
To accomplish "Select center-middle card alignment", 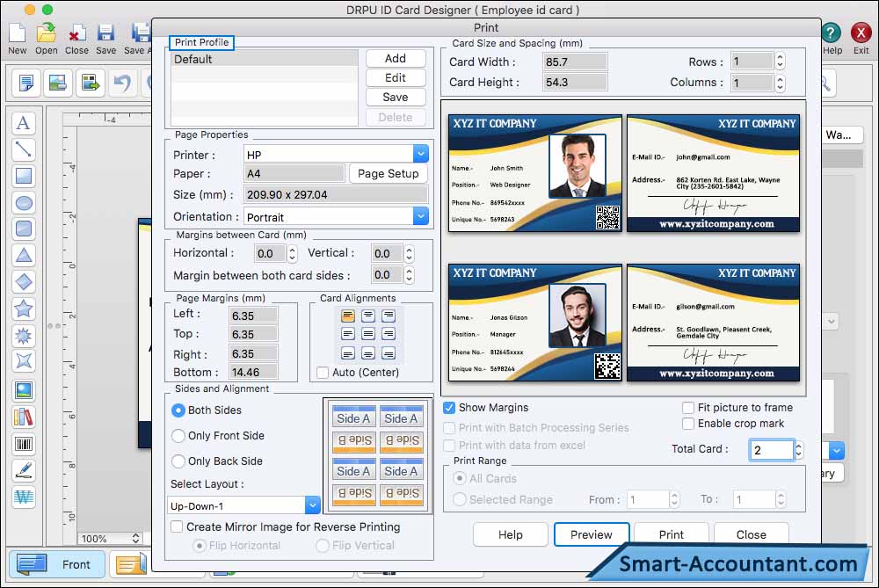I will (x=367, y=334).
